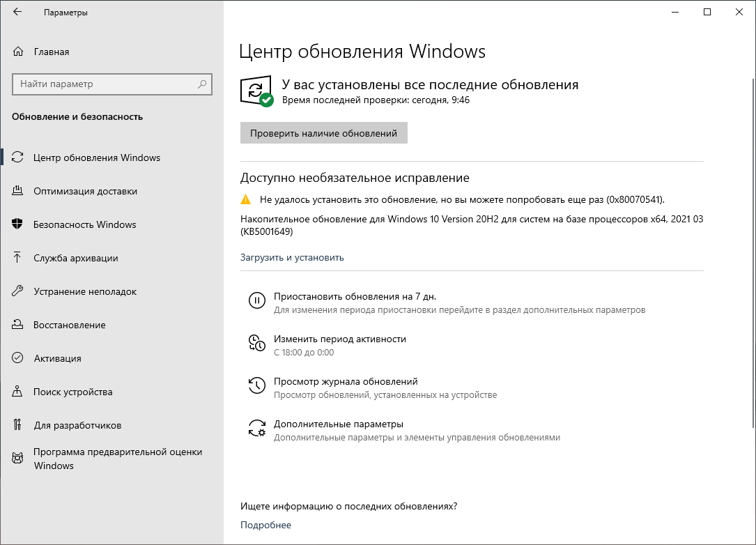Click the Windows Security shield icon
The height and width of the screenshot is (545, 756).
tap(18, 224)
